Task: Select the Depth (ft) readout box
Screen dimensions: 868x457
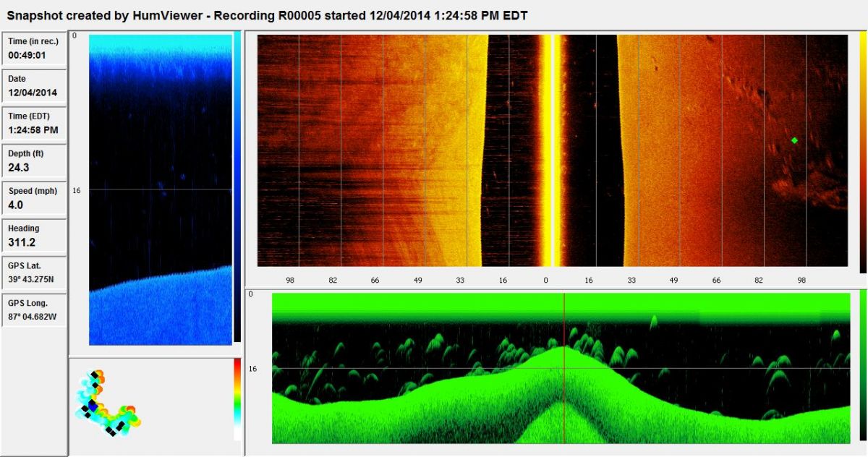Action: coord(33,161)
